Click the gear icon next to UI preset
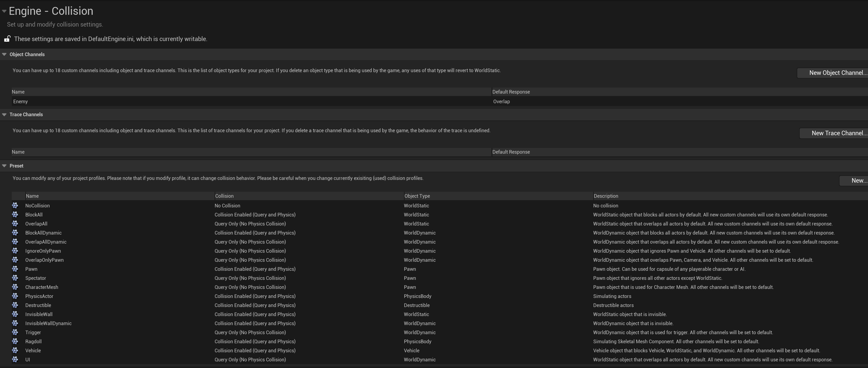This screenshot has height=368, width=868. click(x=15, y=359)
